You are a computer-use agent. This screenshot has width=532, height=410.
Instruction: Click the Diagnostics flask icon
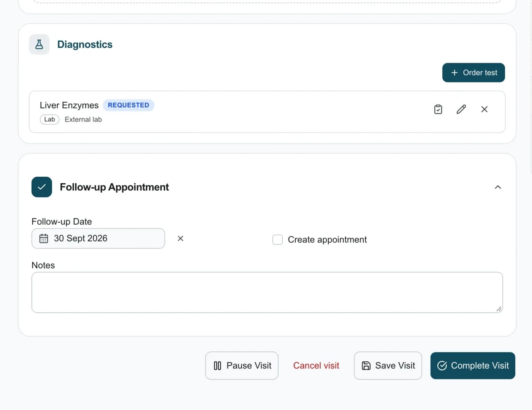pos(39,44)
